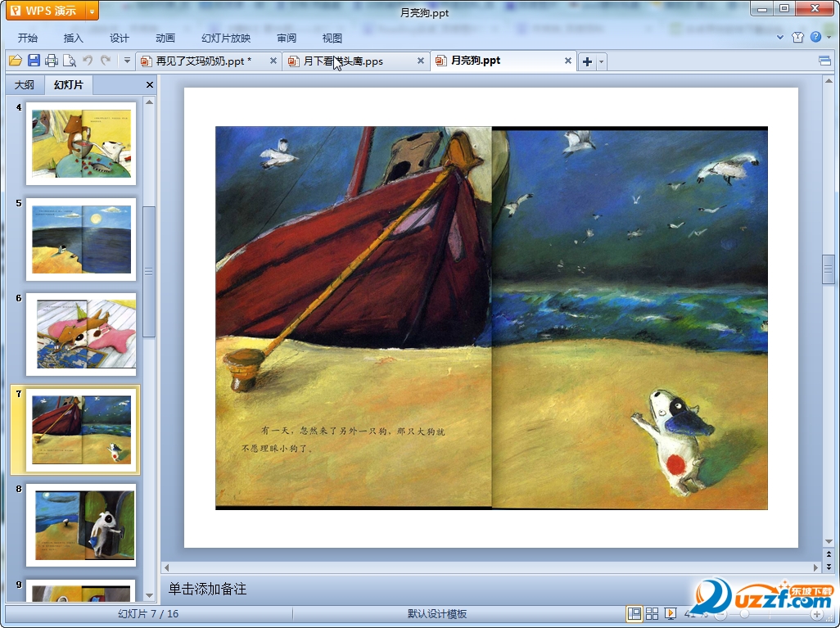Open the 设计 ribbon tab
This screenshot has width=840, height=628.
coord(119,38)
